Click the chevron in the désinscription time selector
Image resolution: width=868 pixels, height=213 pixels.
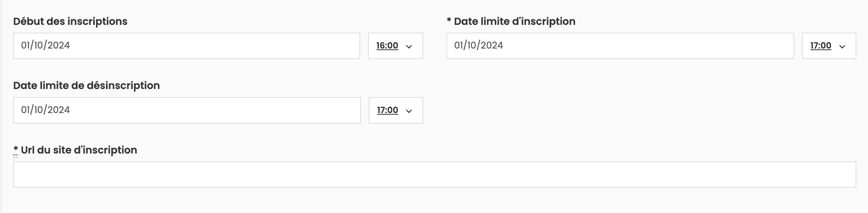[409, 111]
